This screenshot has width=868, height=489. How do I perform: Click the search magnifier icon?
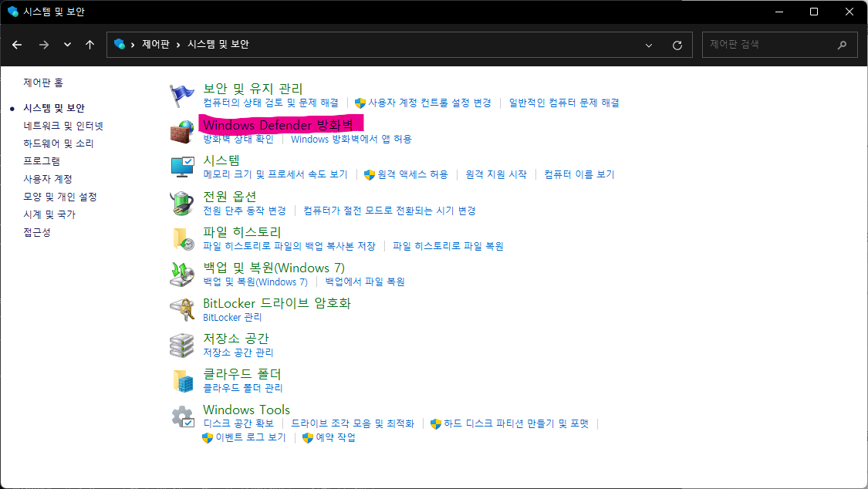[x=842, y=45]
